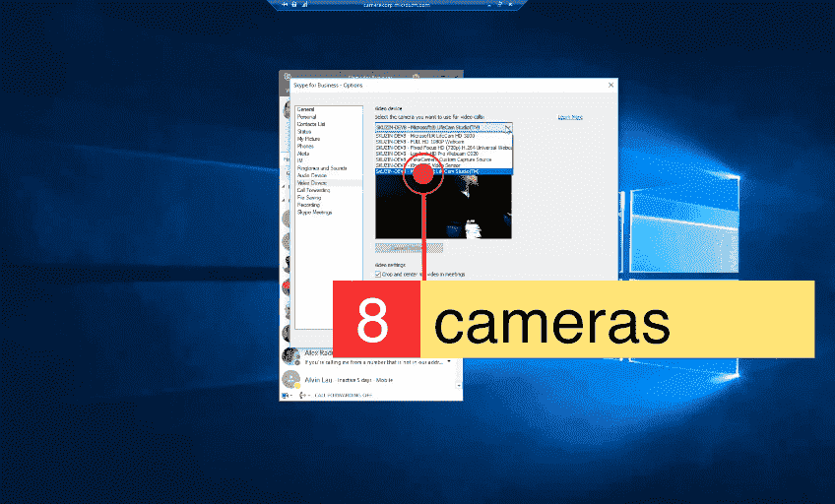Viewport: 835px width, 504px height.
Task: Choose the Logitech HD Pro Webcam C920
Action: coord(443,154)
